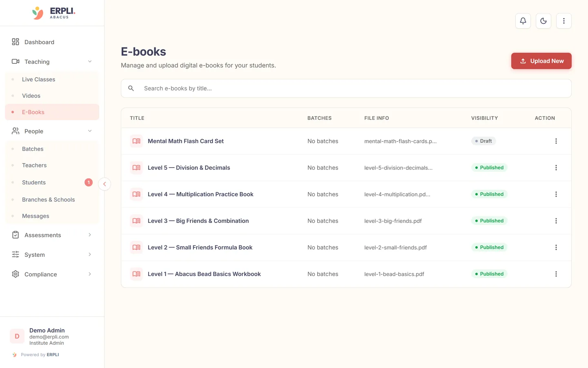
Task: Click the 'Level 4 — Multiplication Practice Book' title
Action: pos(200,194)
